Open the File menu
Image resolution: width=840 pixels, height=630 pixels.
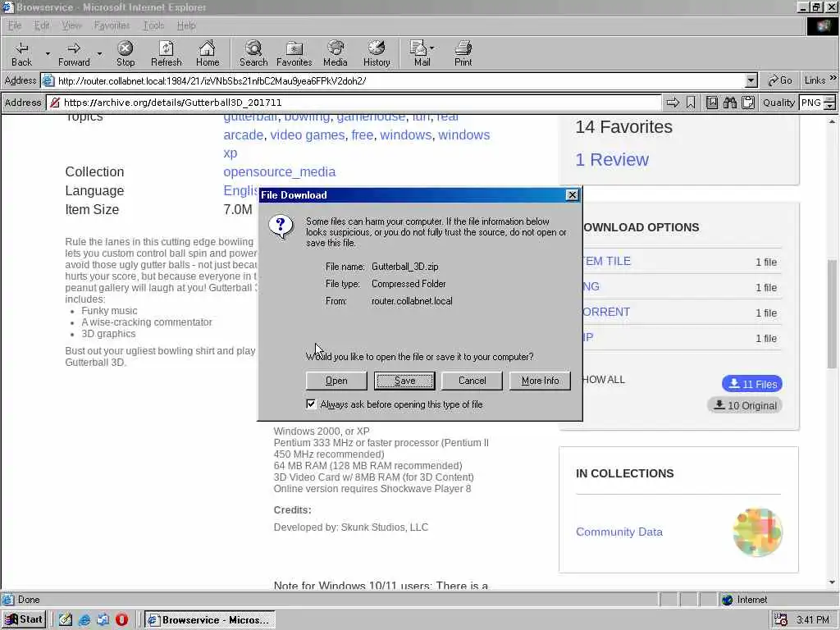click(x=15, y=25)
